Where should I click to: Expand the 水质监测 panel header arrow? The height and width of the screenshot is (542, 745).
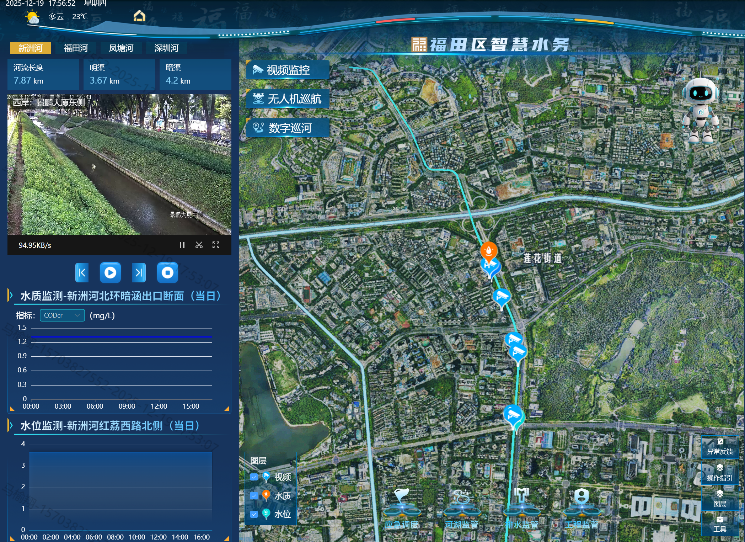(x=10, y=296)
